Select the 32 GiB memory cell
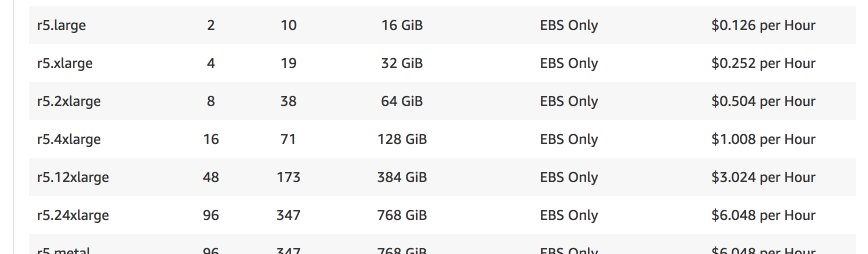The image size is (868, 254). coord(402,63)
